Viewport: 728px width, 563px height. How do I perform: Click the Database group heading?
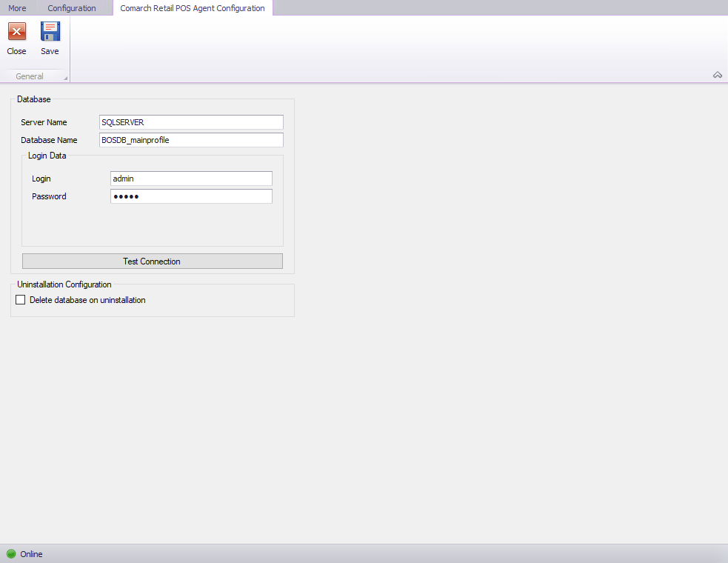point(34,99)
